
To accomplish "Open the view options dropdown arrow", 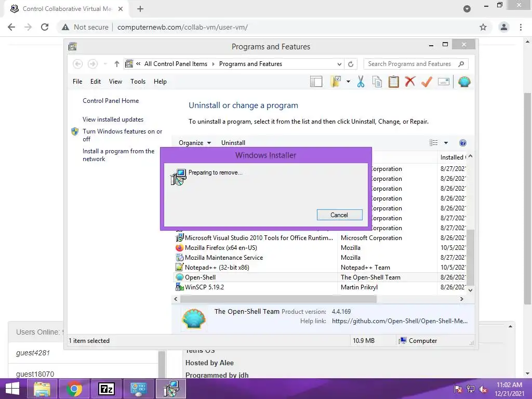I will pos(446,143).
